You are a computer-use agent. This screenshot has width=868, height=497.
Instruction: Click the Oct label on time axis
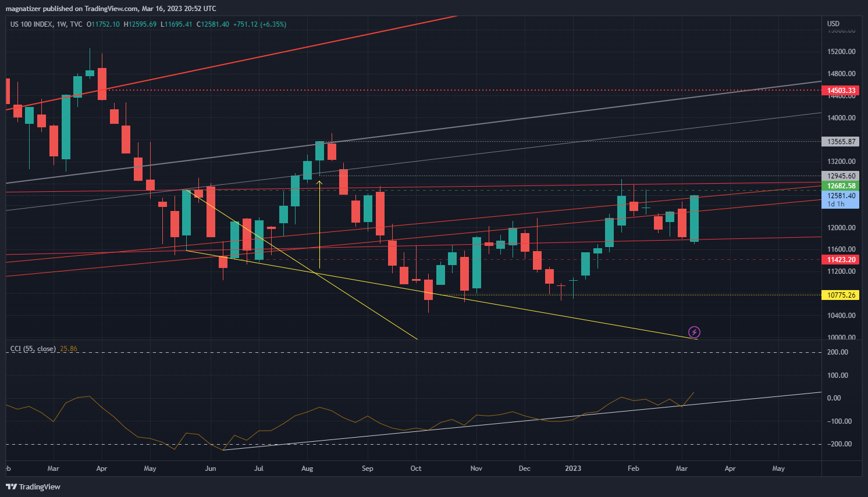[416, 469]
